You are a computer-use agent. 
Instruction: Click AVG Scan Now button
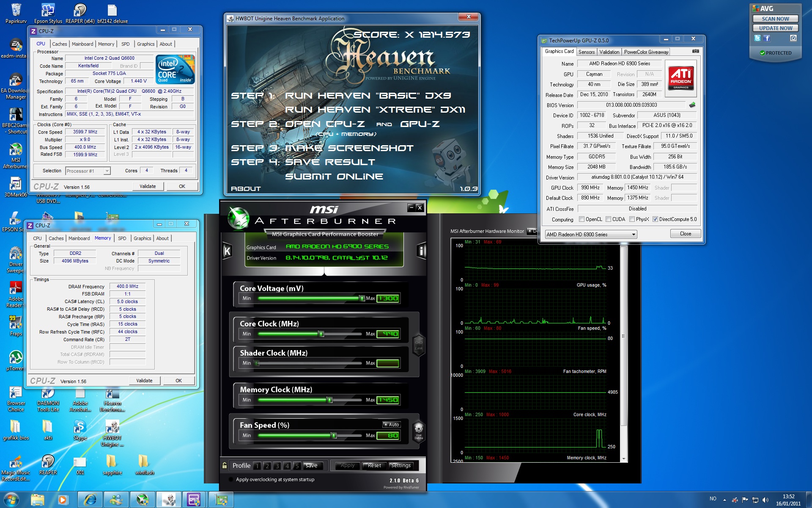coord(776,19)
